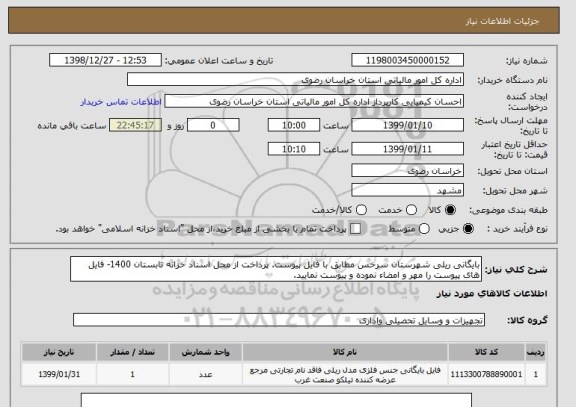The image size is (576, 407).
Task: Click the buyer organization name field
Action: (295, 80)
